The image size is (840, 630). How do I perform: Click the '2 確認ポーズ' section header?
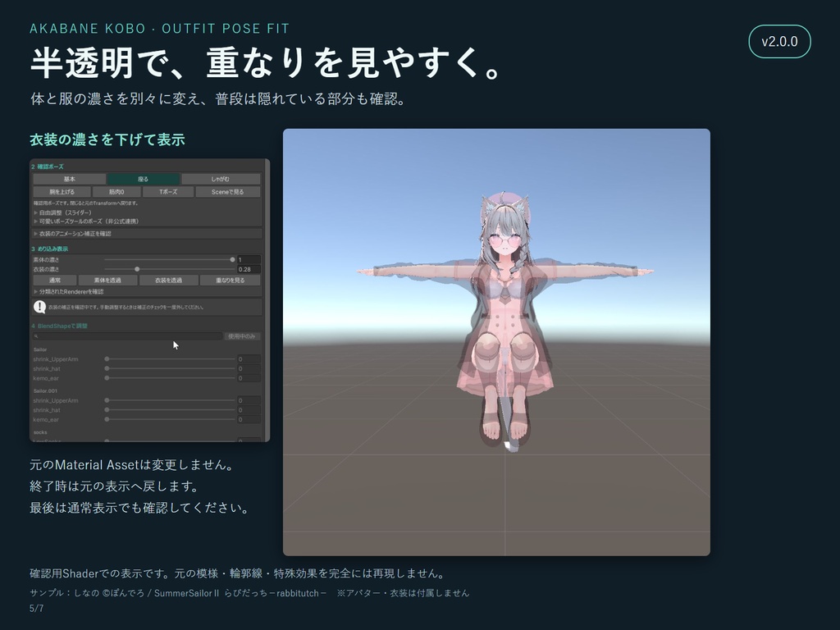[47, 167]
